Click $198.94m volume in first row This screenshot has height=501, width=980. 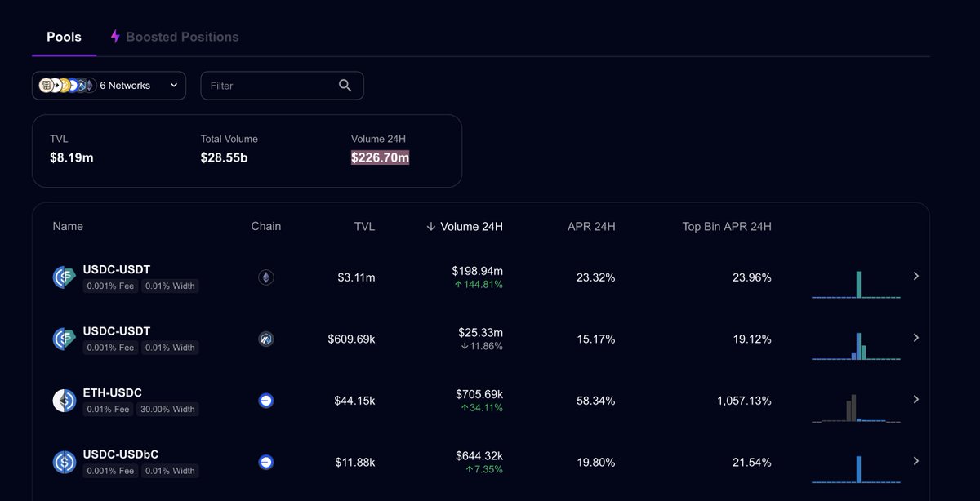(x=478, y=270)
